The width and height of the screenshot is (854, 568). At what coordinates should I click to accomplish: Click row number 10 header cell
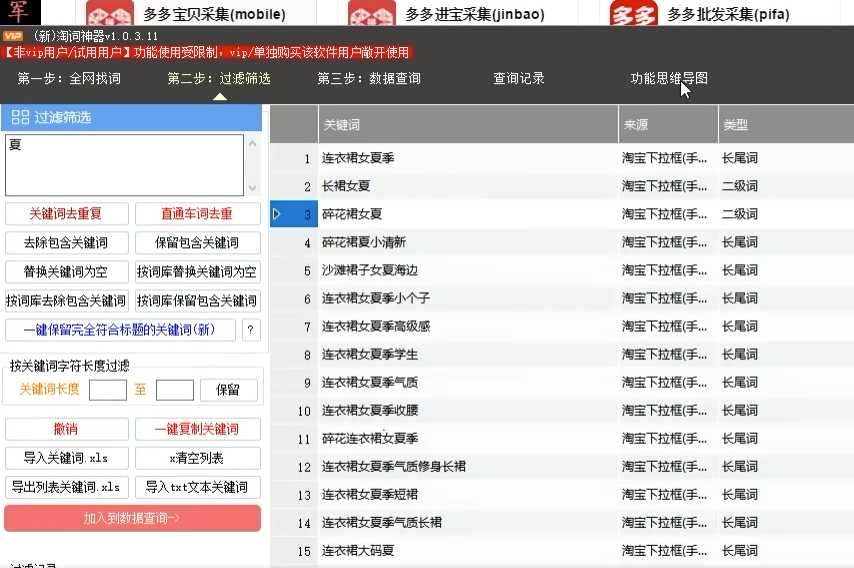coord(294,411)
